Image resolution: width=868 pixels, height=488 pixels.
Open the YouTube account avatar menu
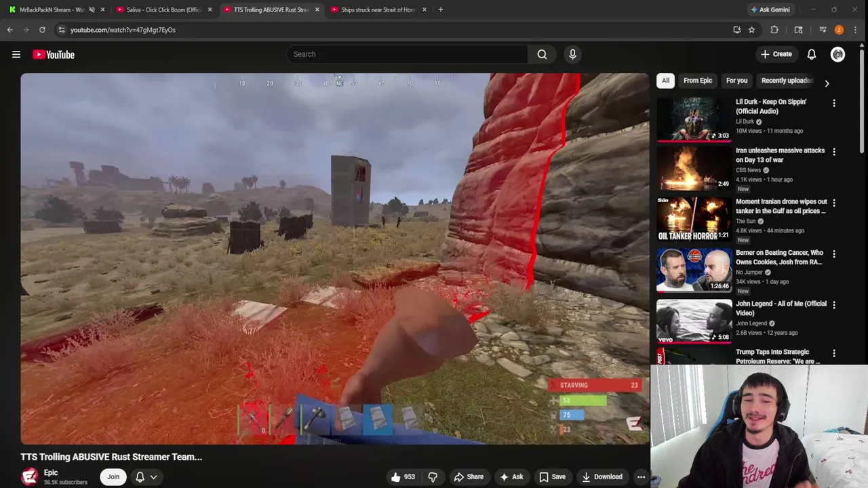[837, 54]
